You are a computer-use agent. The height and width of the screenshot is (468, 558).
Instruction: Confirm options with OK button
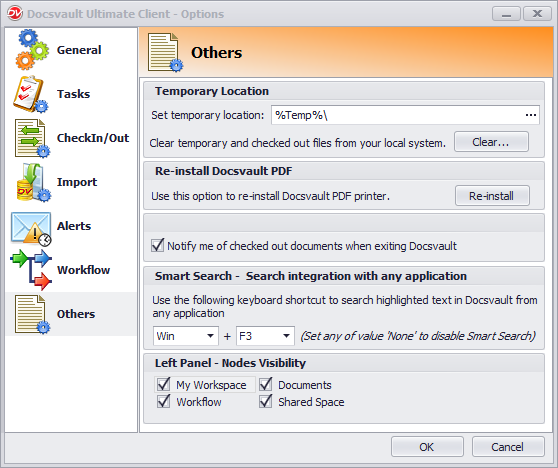click(x=427, y=447)
